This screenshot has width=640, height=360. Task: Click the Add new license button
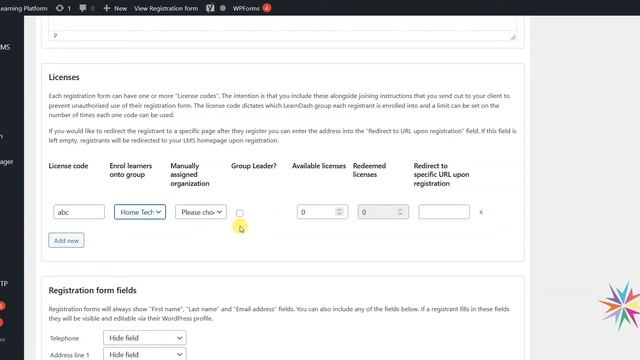(x=66, y=240)
